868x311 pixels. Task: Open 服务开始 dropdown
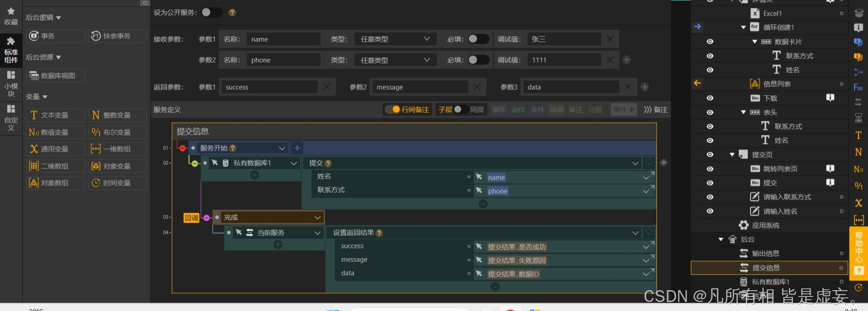pyautogui.click(x=282, y=148)
